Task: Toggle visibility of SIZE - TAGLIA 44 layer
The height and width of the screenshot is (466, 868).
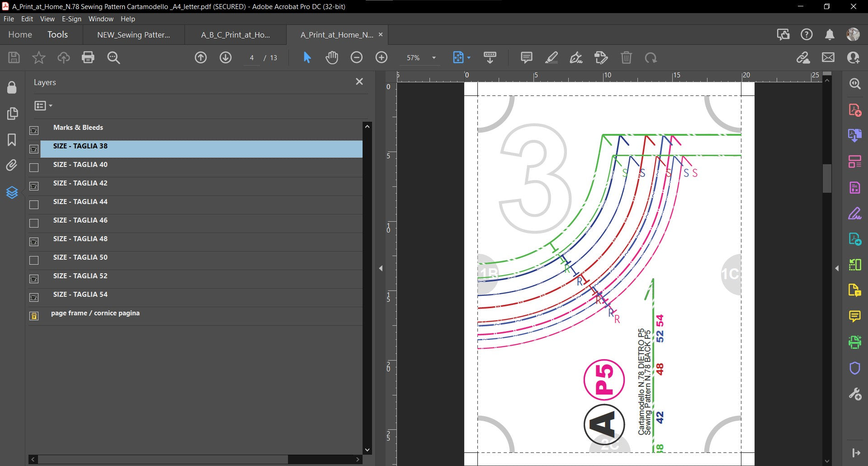Action: pyautogui.click(x=34, y=204)
